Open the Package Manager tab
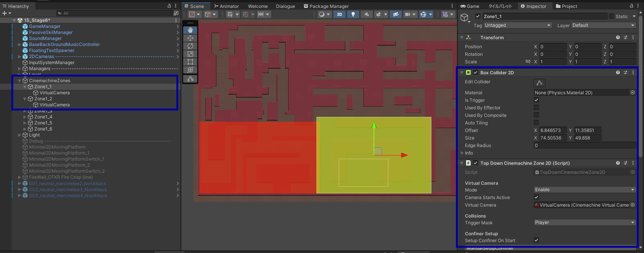The height and width of the screenshot is (253, 644). (326, 6)
